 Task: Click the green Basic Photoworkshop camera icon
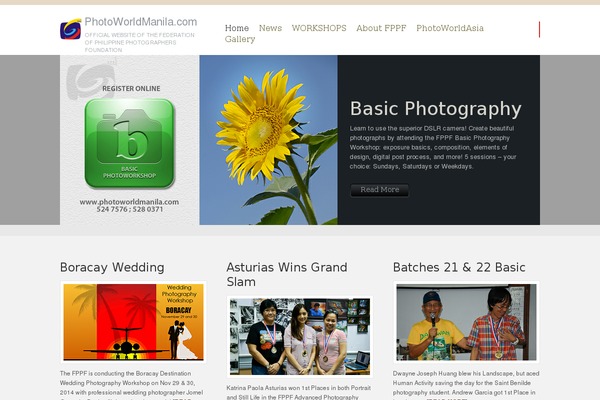[129, 143]
